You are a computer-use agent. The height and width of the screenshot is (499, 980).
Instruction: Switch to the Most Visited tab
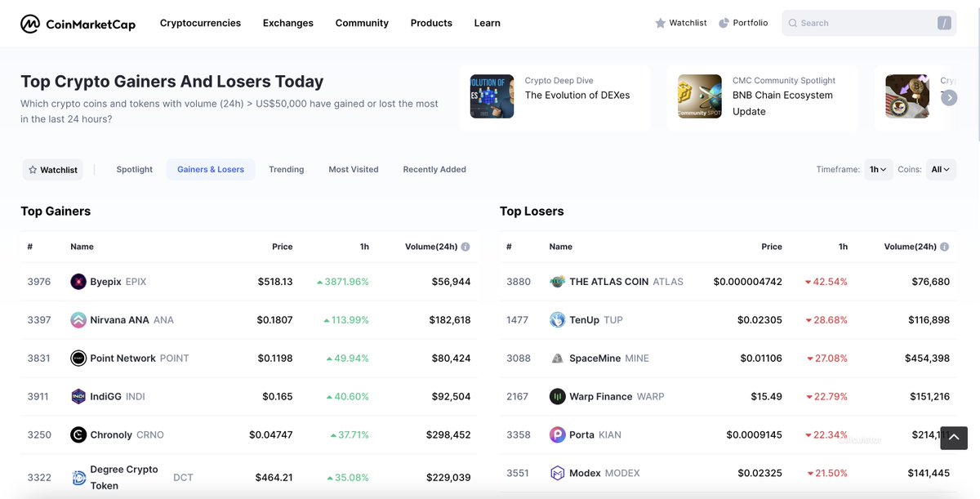354,170
